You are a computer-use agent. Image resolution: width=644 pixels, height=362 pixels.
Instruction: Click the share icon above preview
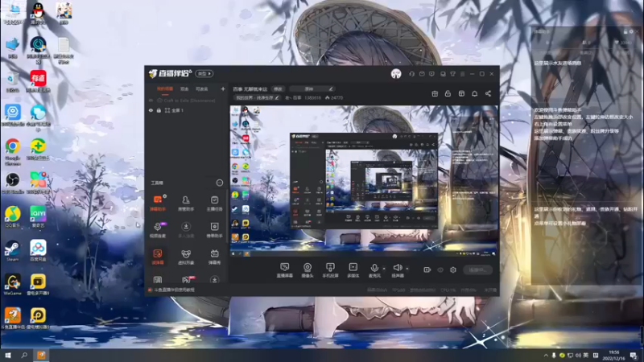(488, 93)
